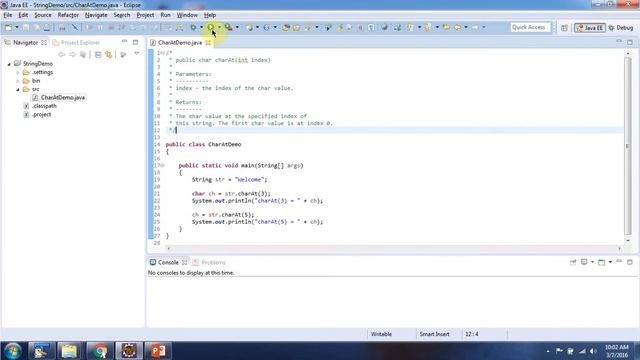
Task: Click the Navigator Back arrow icon
Action: [x=62, y=54]
